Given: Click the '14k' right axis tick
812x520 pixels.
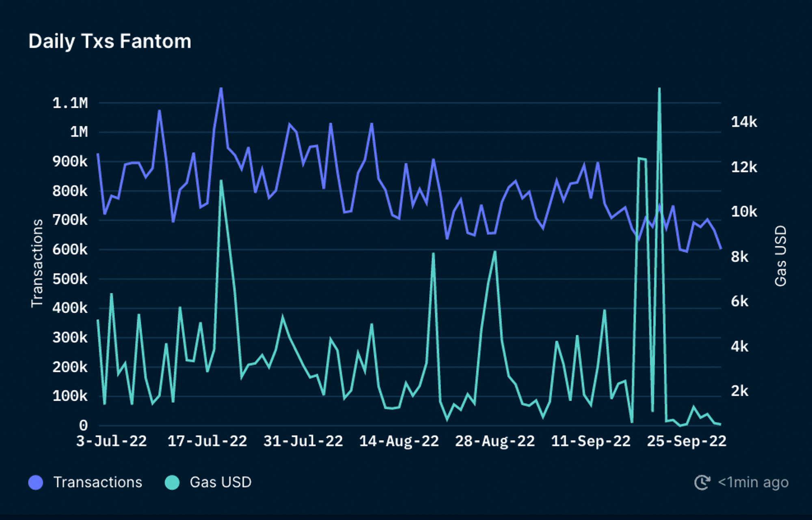Looking at the screenshot, I should click(x=744, y=122).
